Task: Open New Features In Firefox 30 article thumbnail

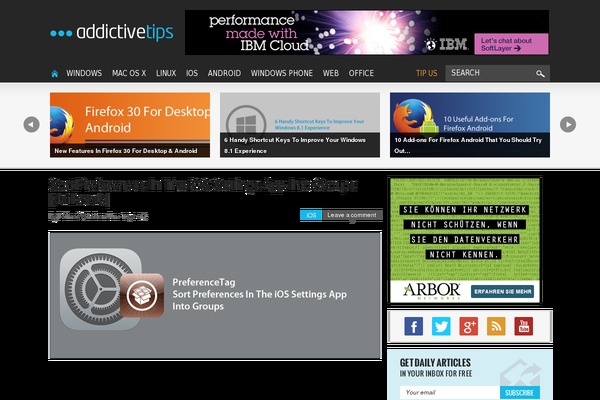Action: click(130, 125)
